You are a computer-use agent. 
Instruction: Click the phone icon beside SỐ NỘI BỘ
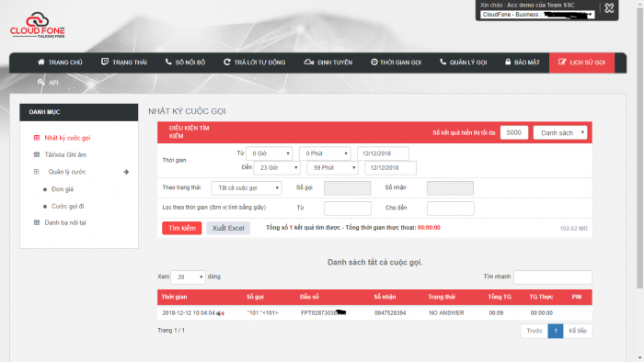[168, 62]
